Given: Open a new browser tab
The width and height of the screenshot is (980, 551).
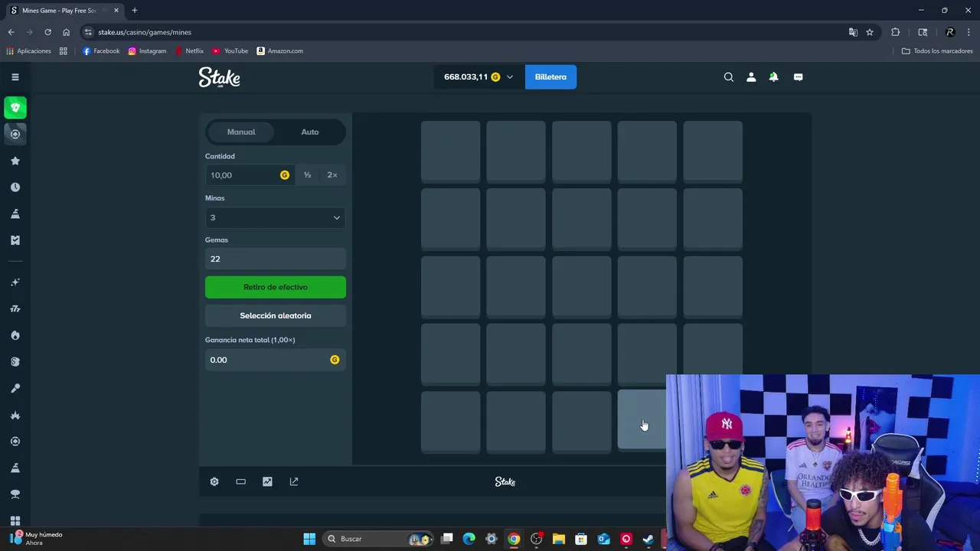Looking at the screenshot, I should [135, 10].
